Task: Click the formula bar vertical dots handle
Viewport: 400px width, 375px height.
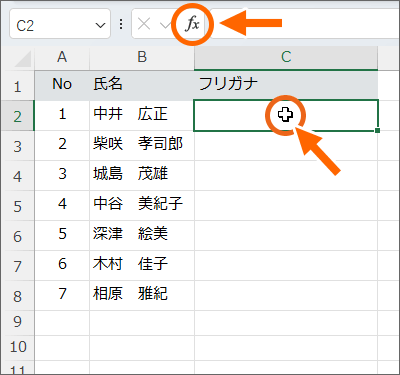Action: [121, 24]
